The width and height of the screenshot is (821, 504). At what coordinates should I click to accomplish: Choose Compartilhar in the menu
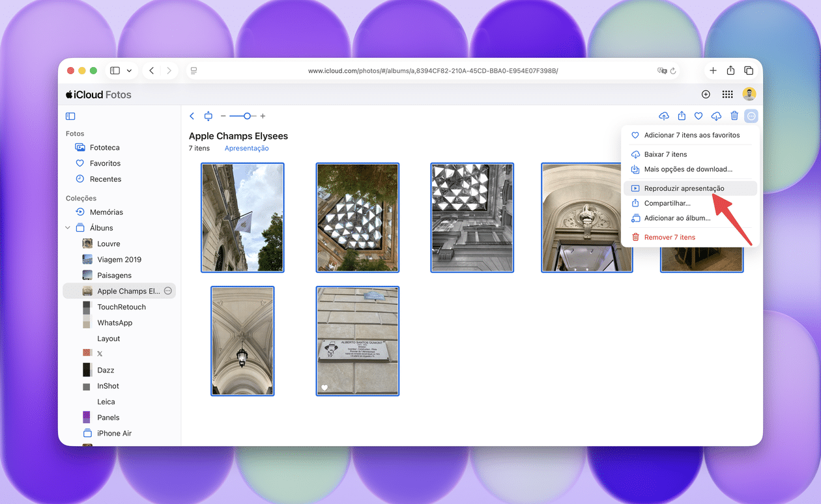690,203
